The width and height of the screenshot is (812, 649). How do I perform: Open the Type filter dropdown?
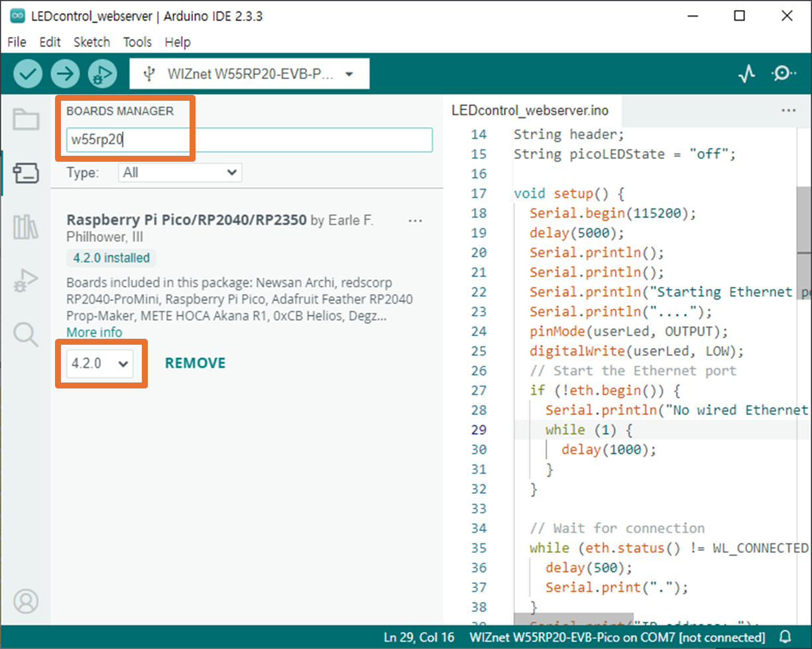(180, 173)
